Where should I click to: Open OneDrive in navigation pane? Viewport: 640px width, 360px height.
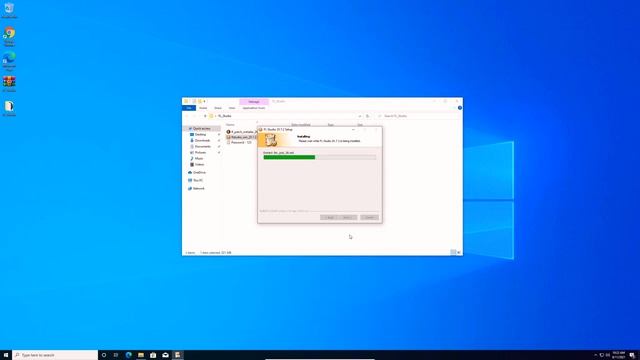(x=199, y=173)
